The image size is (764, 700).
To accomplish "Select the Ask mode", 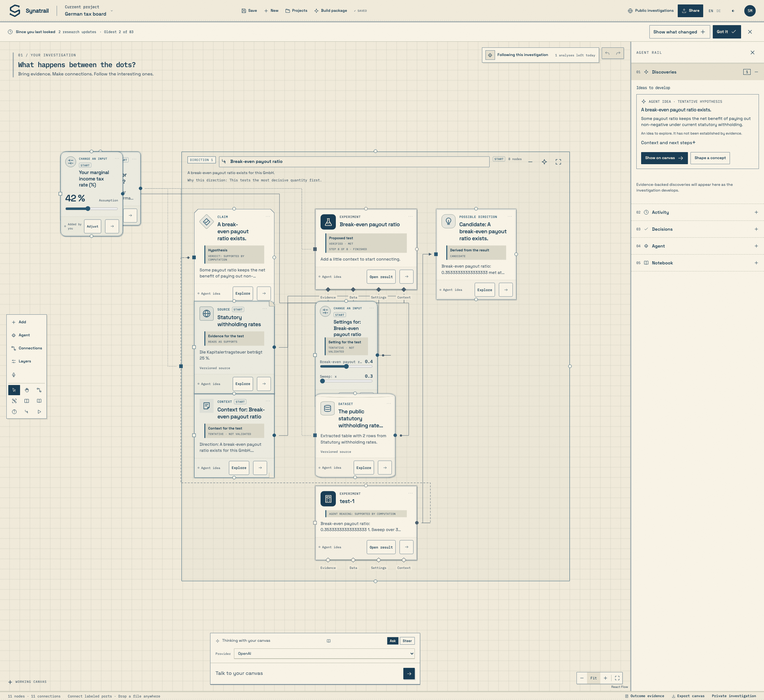I will pos(393,641).
